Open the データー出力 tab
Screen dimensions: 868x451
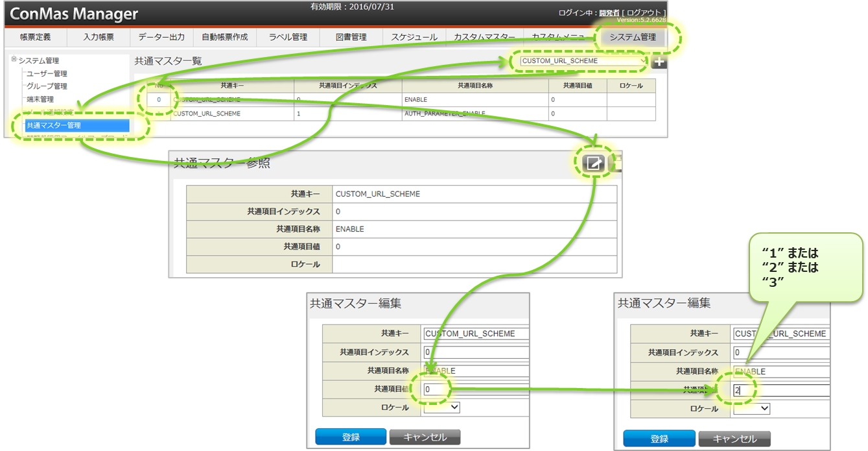pos(161,37)
